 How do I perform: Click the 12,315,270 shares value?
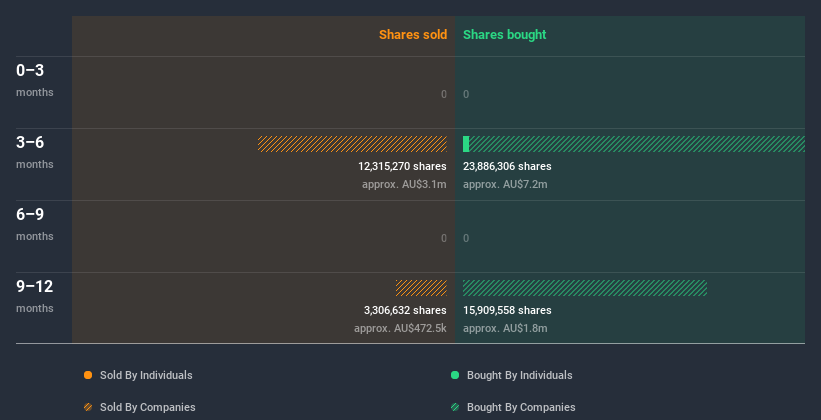click(x=402, y=166)
